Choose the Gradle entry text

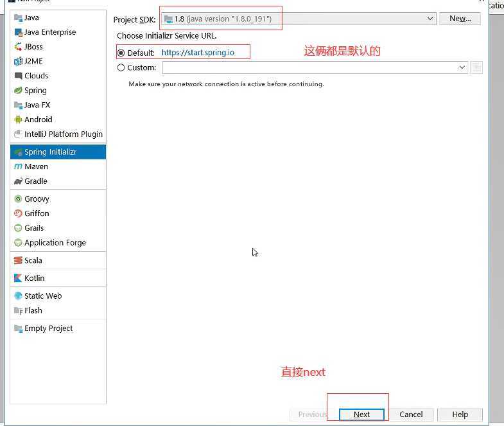[36, 181]
